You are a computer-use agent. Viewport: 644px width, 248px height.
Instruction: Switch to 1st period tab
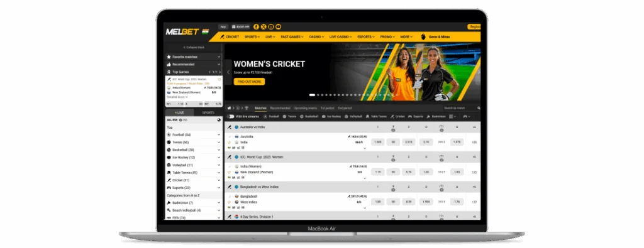(x=327, y=108)
